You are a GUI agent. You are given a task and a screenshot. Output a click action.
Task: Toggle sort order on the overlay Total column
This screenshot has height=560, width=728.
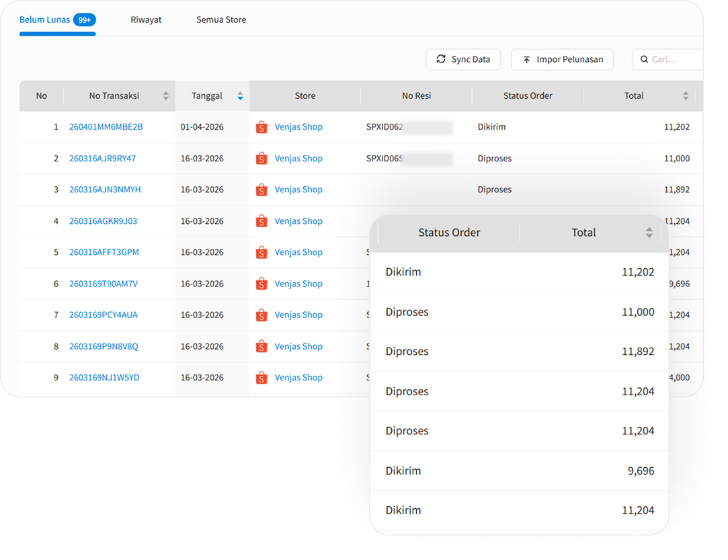649,232
